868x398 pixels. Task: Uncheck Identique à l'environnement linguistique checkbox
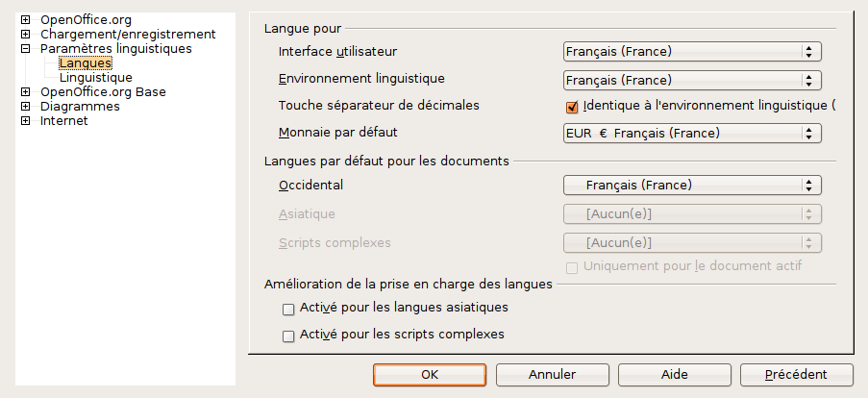572,106
